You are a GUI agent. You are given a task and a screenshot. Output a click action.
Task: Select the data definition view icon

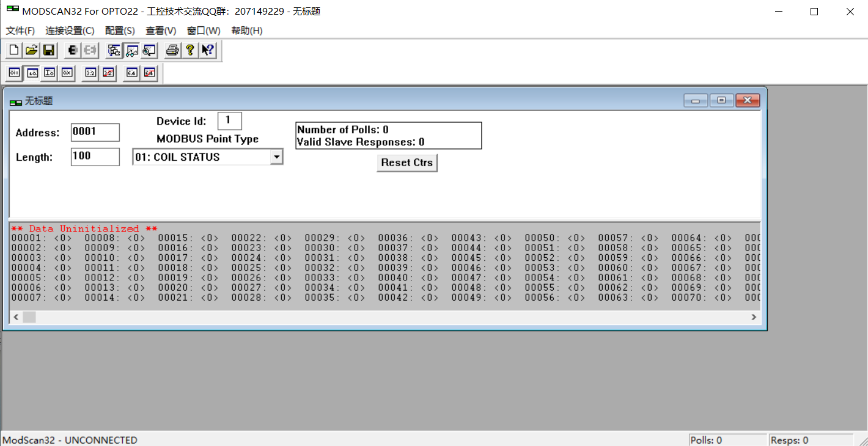113,49
